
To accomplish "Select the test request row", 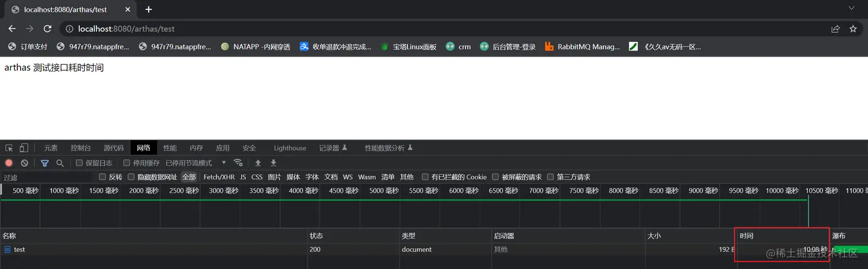I will pyautogui.click(x=434, y=249).
